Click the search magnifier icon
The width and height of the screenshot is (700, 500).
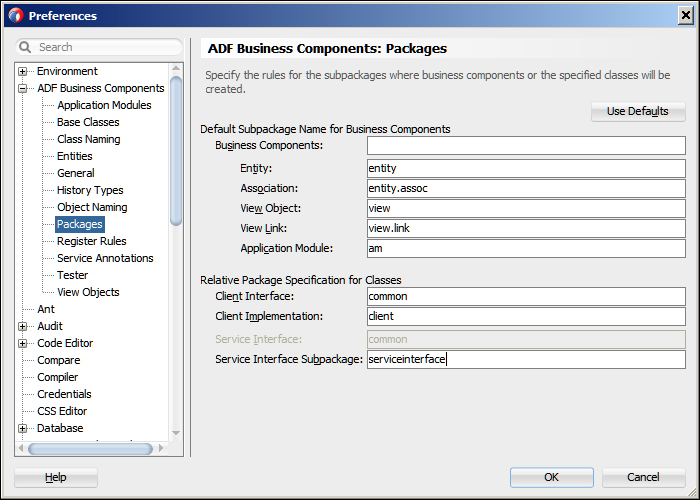(25, 47)
